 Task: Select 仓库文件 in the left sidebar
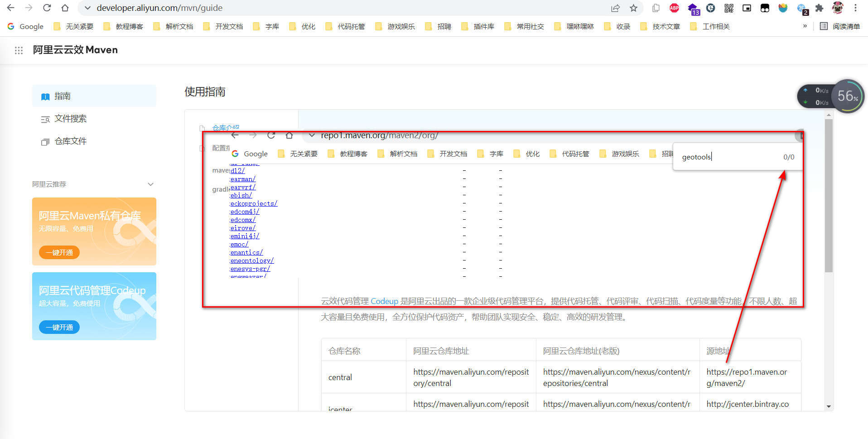pyautogui.click(x=94, y=141)
